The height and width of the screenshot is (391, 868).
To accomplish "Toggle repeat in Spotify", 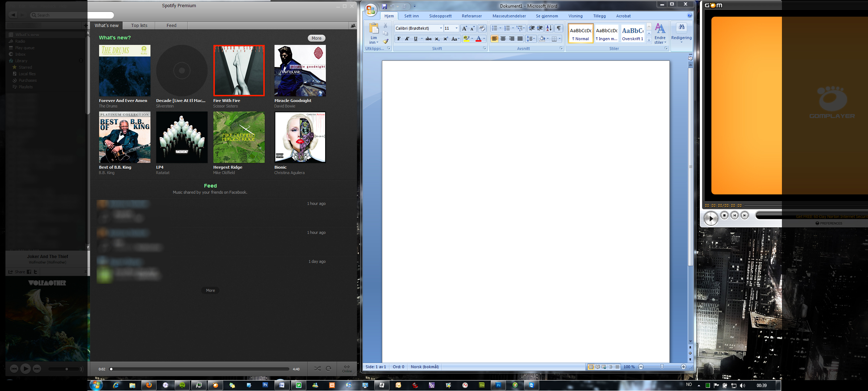I will pyautogui.click(x=328, y=369).
